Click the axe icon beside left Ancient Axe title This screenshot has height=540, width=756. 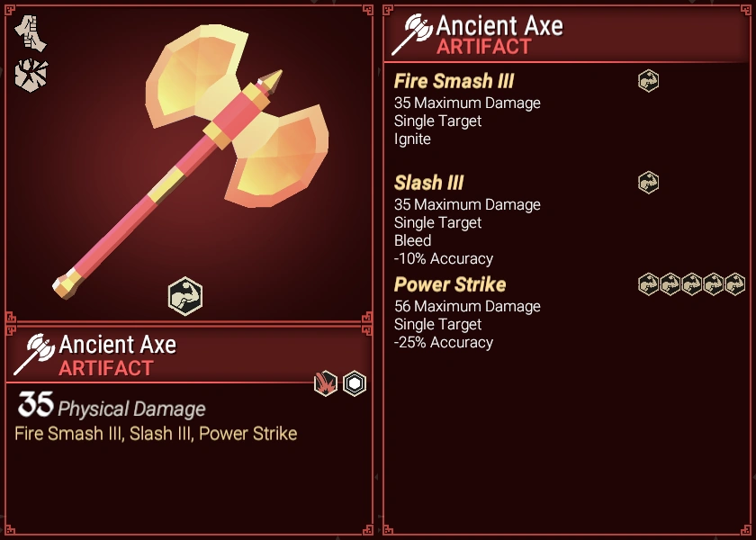click(35, 355)
